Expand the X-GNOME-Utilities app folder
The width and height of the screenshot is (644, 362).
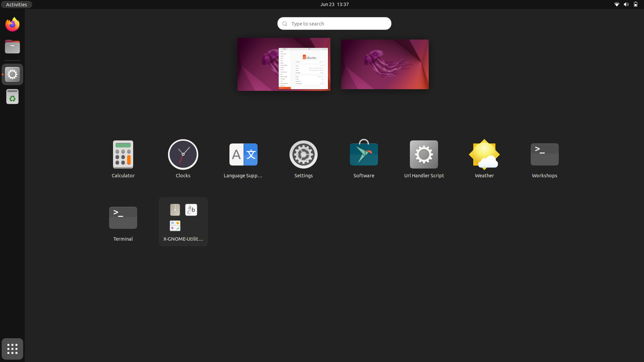pyautogui.click(x=183, y=218)
